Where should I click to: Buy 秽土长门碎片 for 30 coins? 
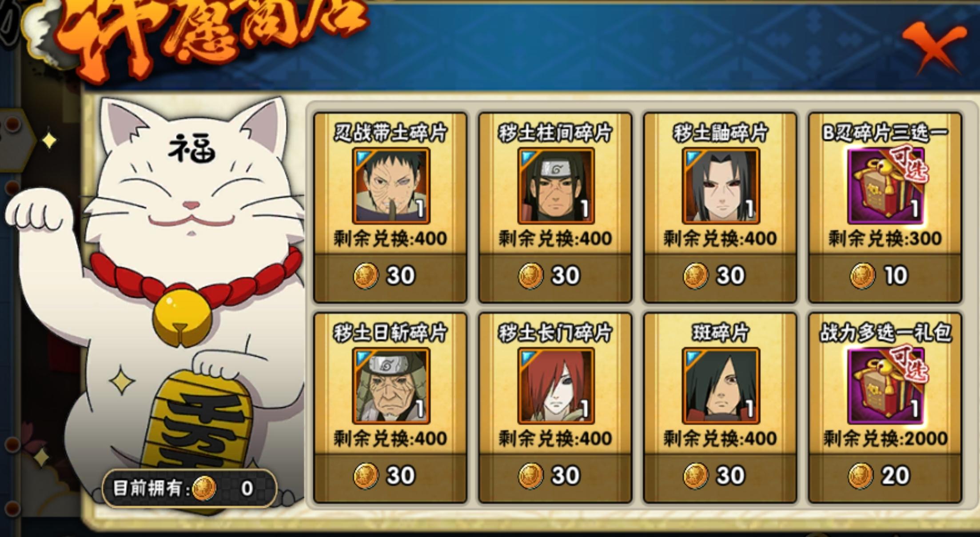point(555,476)
